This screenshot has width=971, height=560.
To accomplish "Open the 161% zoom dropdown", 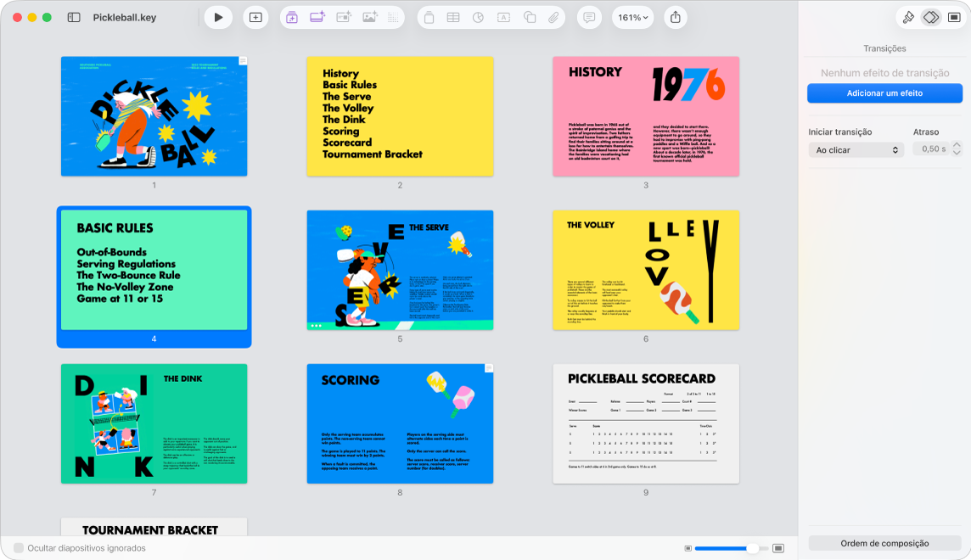I will pos(633,17).
